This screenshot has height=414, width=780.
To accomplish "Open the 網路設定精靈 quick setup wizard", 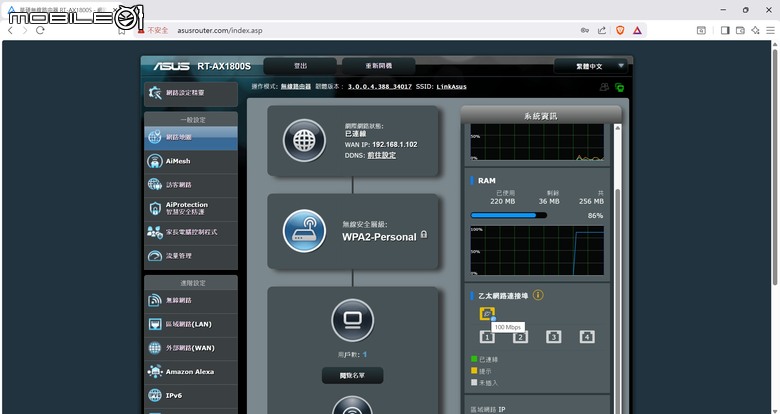I will [191, 94].
